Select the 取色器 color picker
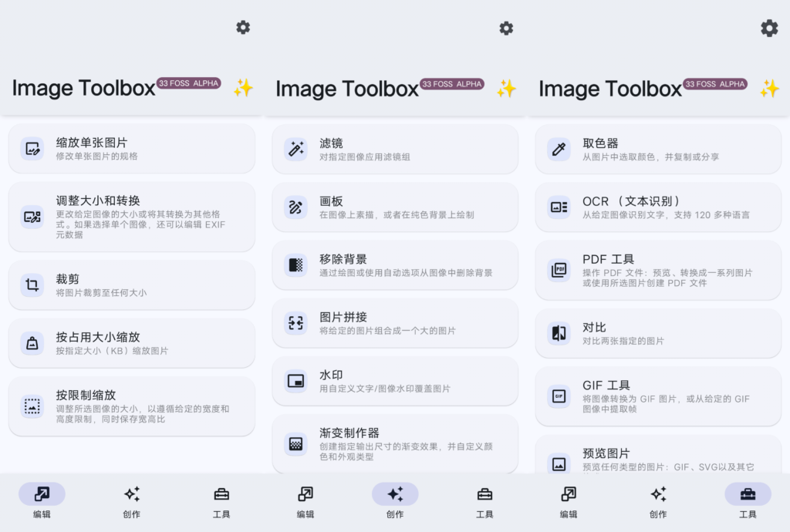Image resolution: width=790 pixels, height=532 pixels. pos(658,150)
